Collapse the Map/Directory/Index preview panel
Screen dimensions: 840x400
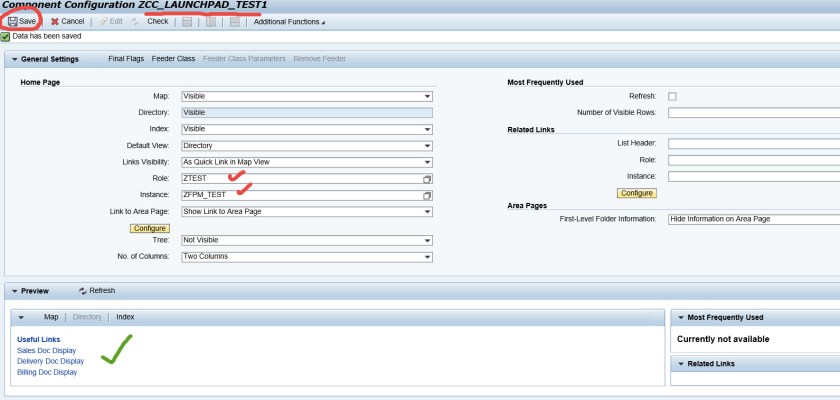pyautogui.click(x=21, y=318)
